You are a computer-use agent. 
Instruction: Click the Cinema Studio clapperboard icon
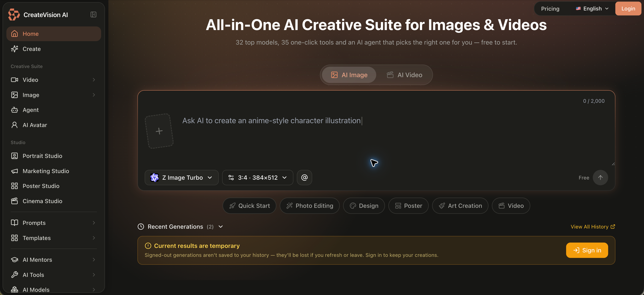tap(15, 201)
